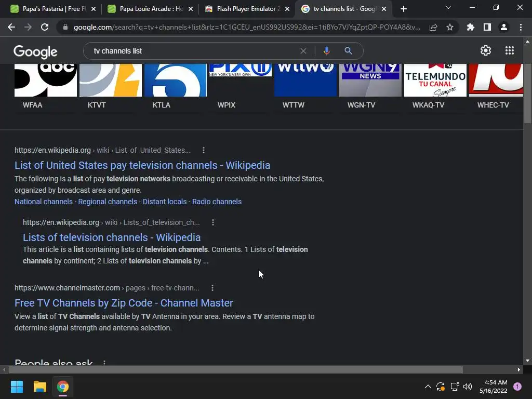
Task: Open the National channels sitelink
Action: (x=44, y=202)
